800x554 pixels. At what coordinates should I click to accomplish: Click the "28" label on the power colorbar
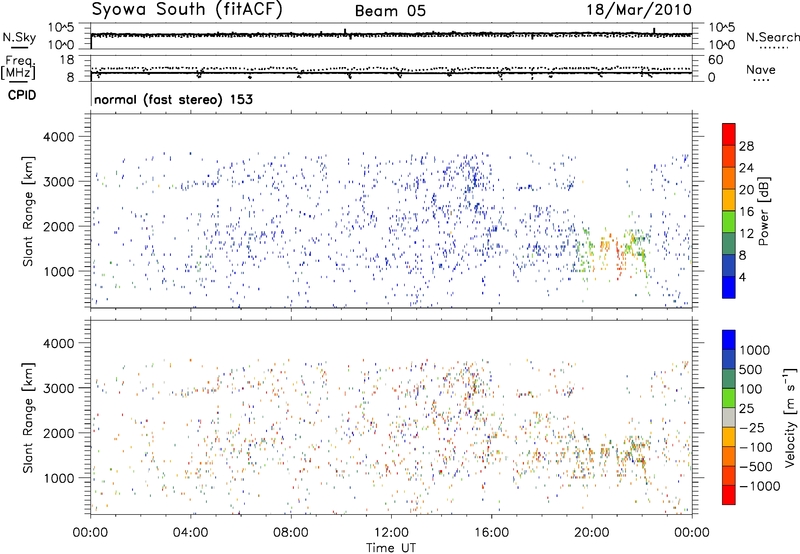[x=746, y=146]
